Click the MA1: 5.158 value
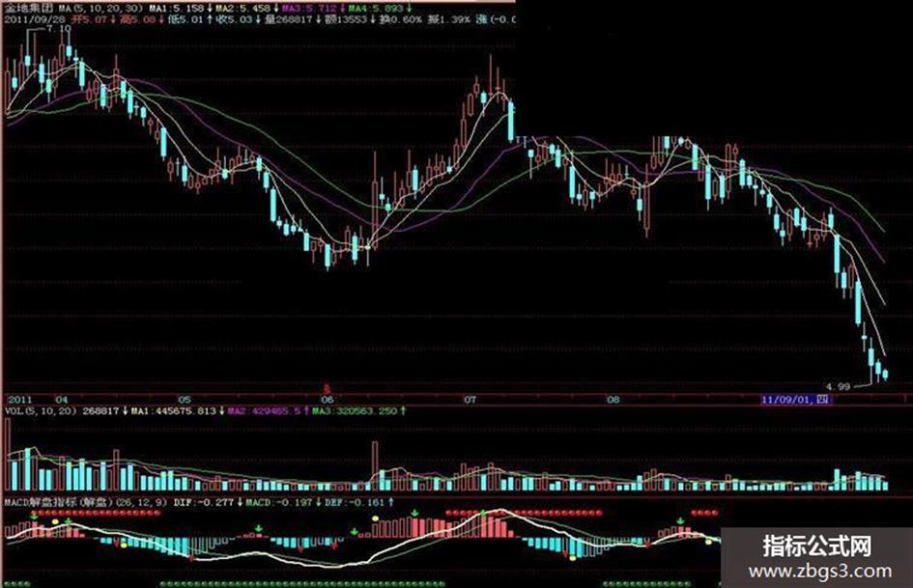This screenshot has width=913, height=588. [177, 8]
